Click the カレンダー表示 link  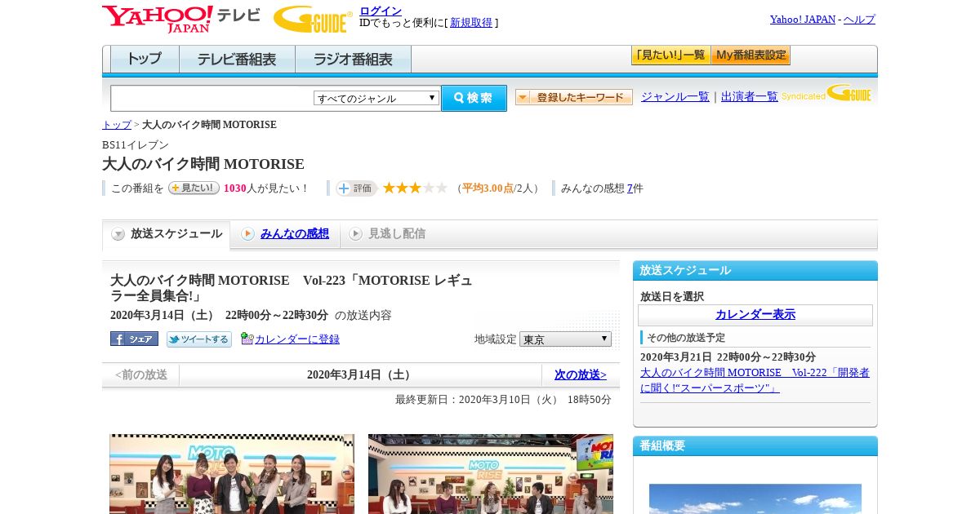click(755, 314)
